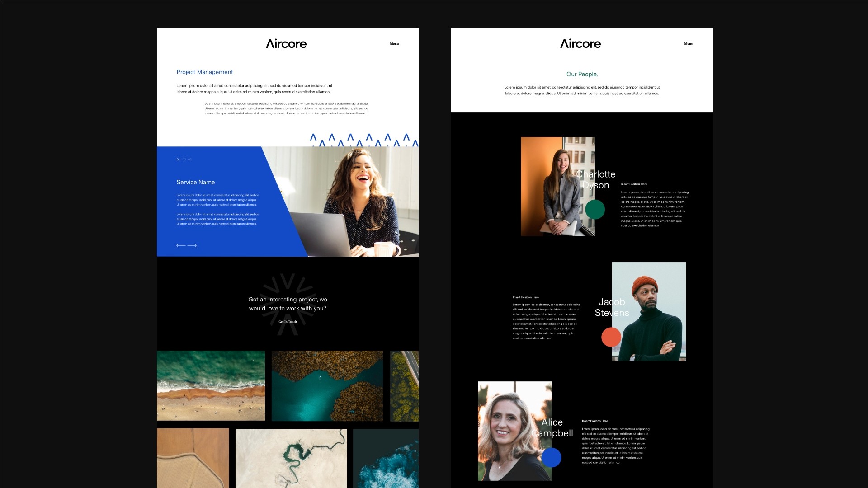Screen dimensions: 868x488
Task: Click green circle beside Charlotte Dyson
Action: point(595,209)
